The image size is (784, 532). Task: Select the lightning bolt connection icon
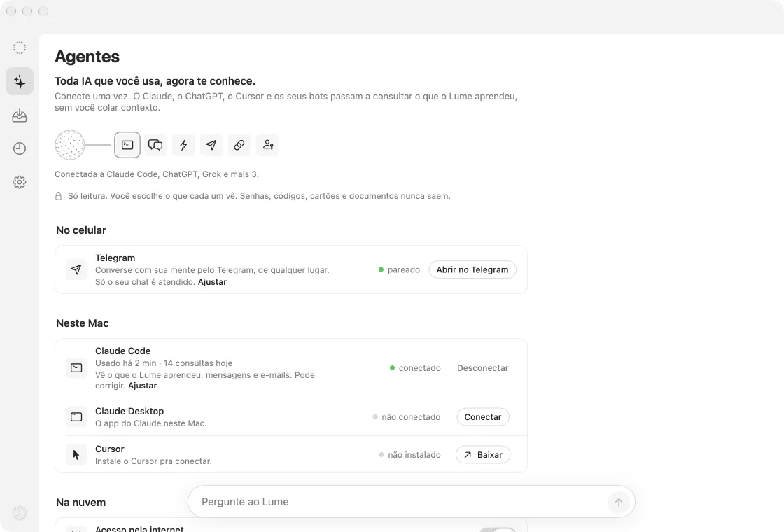point(183,145)
